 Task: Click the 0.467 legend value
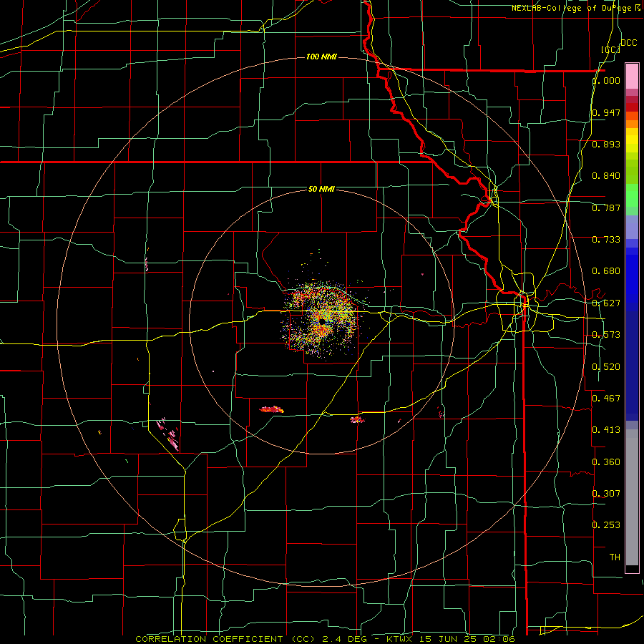coord(606,398)
